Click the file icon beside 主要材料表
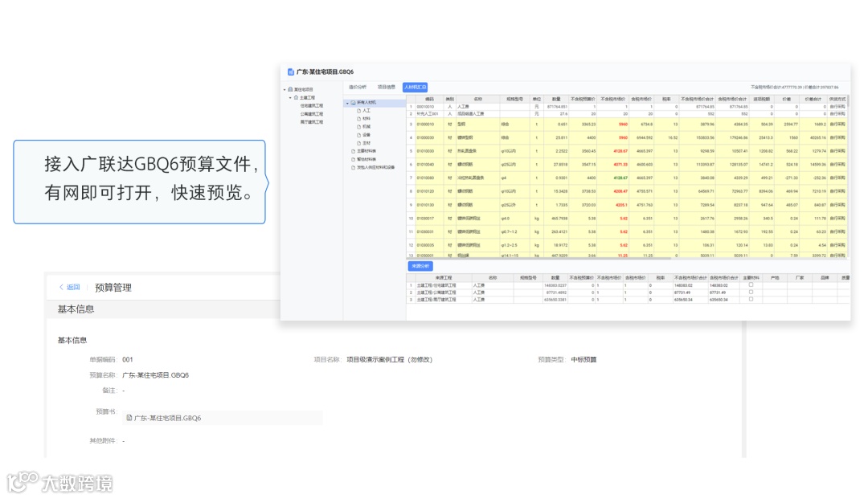 (x=353, y=151)
